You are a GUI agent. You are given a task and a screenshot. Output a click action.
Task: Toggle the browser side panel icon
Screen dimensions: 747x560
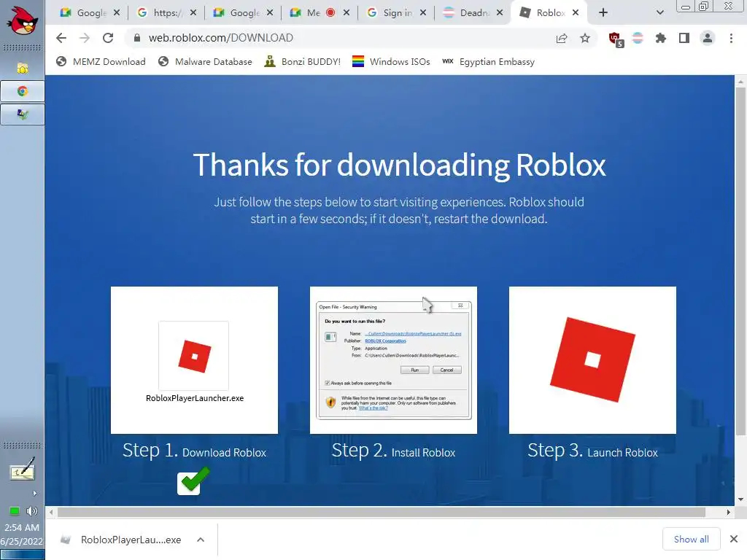click(x=684, y=38)
